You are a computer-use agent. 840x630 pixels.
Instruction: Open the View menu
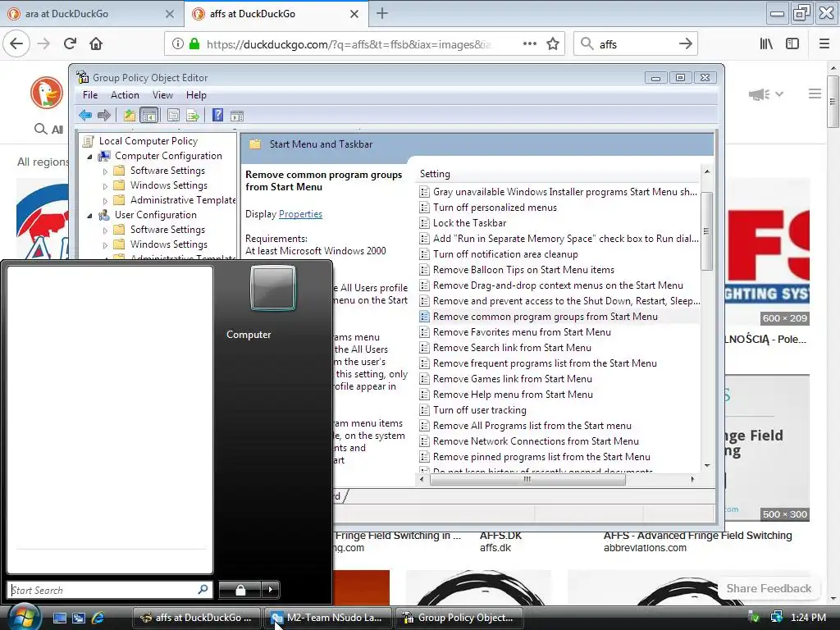[162, 95]
